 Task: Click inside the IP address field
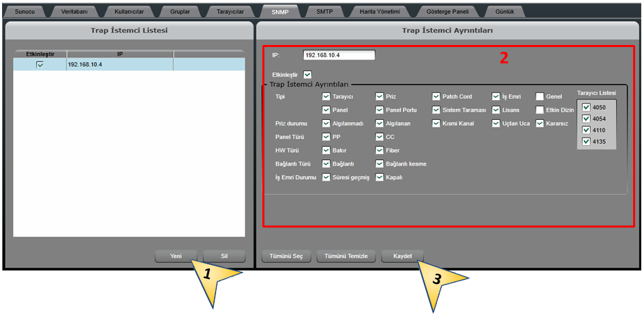click(339, 55)
